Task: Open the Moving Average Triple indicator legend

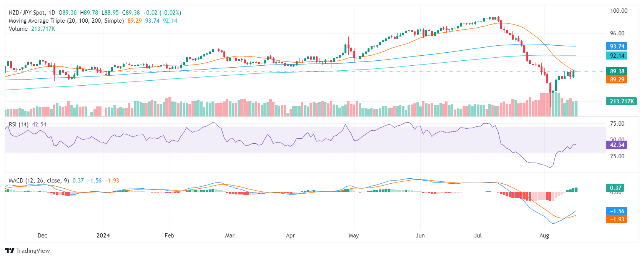Action: (66, 21)
